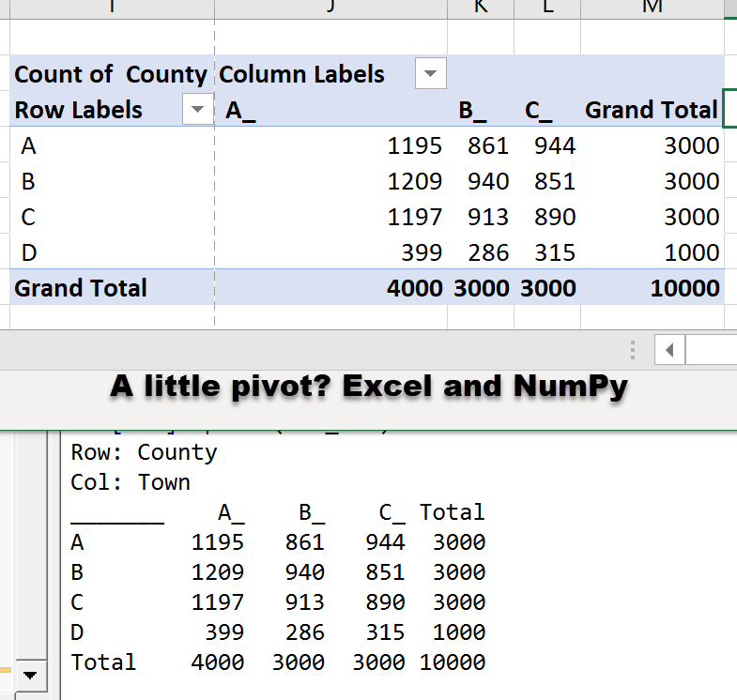Screen dimensions: 737x700
Task: Select pivot cell with value 399
Action: coord(330,252)
